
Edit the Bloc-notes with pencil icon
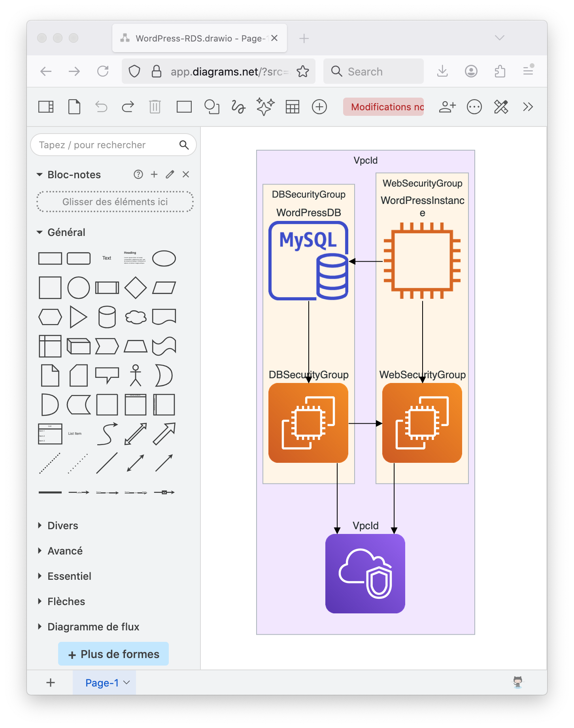tap(170, 174)
